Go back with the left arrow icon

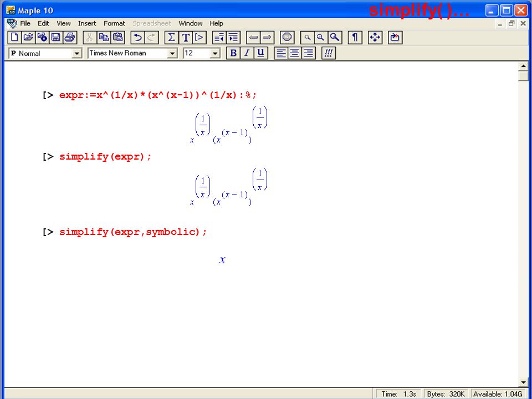[x=253, y=37]
